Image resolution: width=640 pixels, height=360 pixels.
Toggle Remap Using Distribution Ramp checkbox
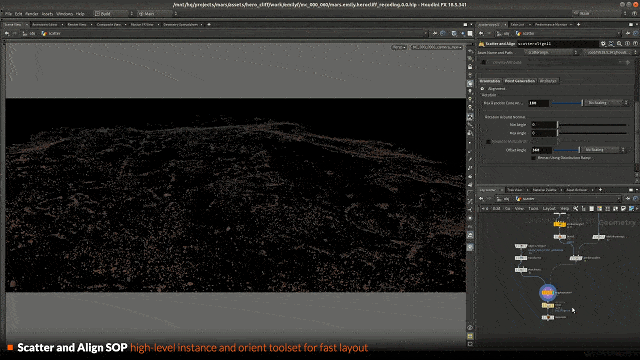point(533,158)
